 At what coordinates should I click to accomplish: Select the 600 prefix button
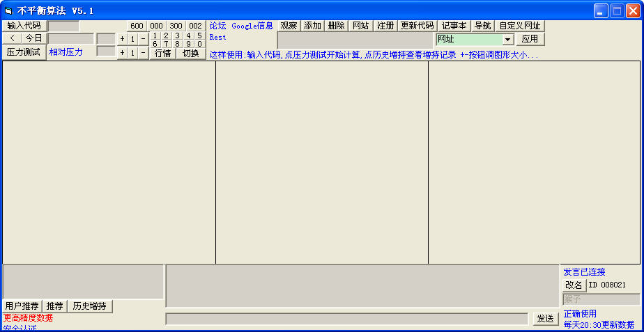137,26
